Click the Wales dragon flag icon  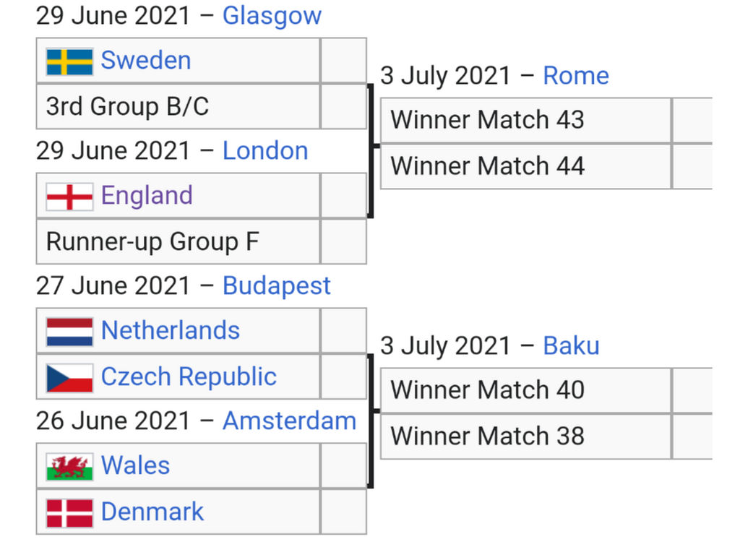click(69, 467)
